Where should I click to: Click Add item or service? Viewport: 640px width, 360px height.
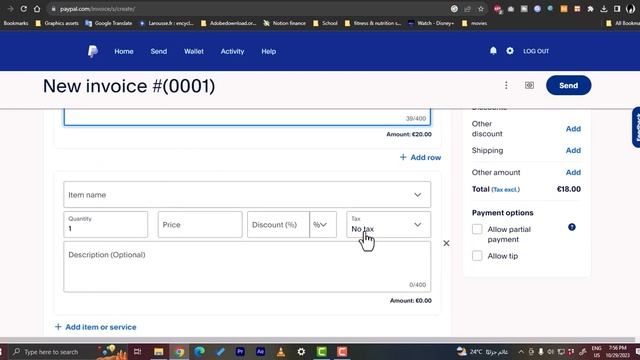point(96,327)
